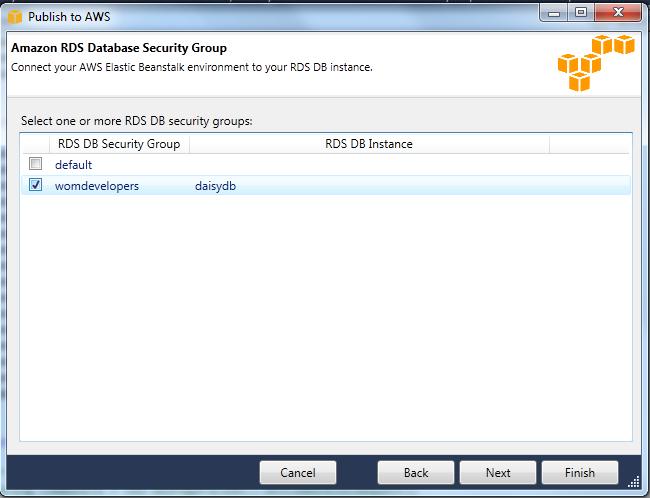Click the RDS DB Security Group column header
The height and width of the screenshot is (498, 650).
click(119, 144)
